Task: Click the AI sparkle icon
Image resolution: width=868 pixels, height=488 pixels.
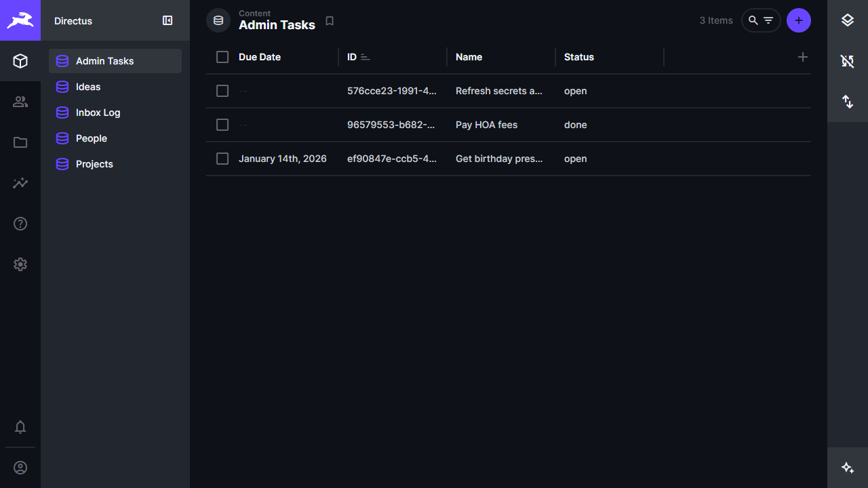Action: [847, 467]
